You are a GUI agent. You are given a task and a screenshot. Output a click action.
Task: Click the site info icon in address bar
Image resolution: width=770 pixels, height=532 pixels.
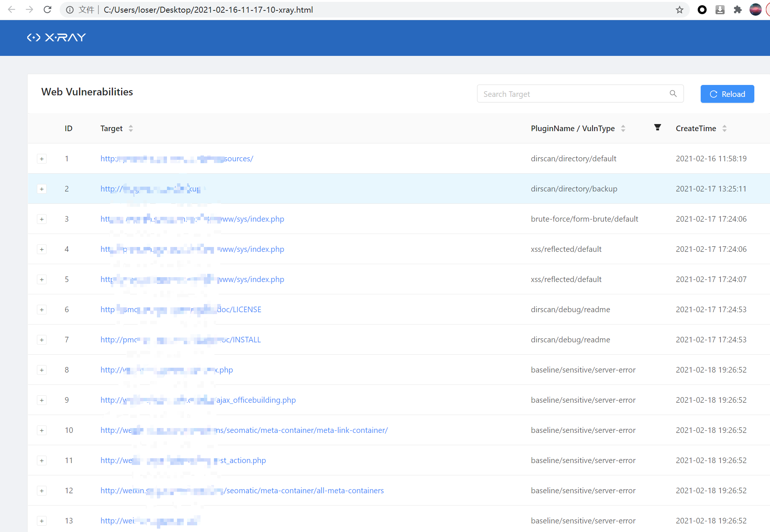(70, 10)
